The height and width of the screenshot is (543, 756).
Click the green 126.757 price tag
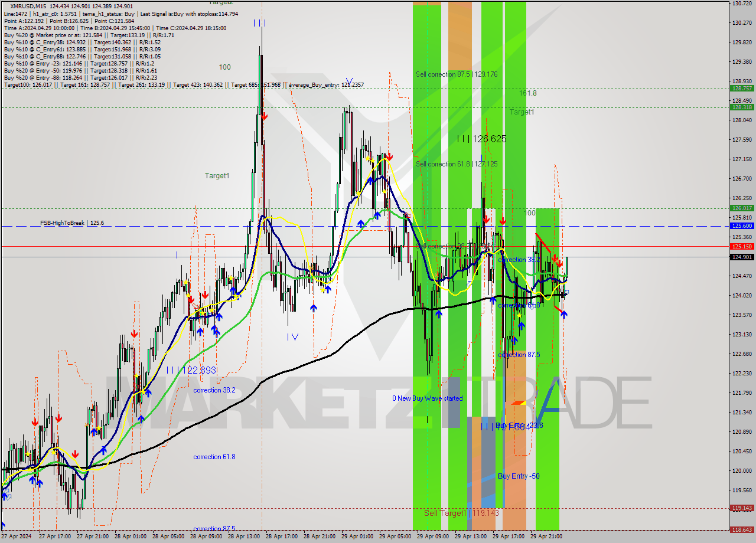click(742, 88)
